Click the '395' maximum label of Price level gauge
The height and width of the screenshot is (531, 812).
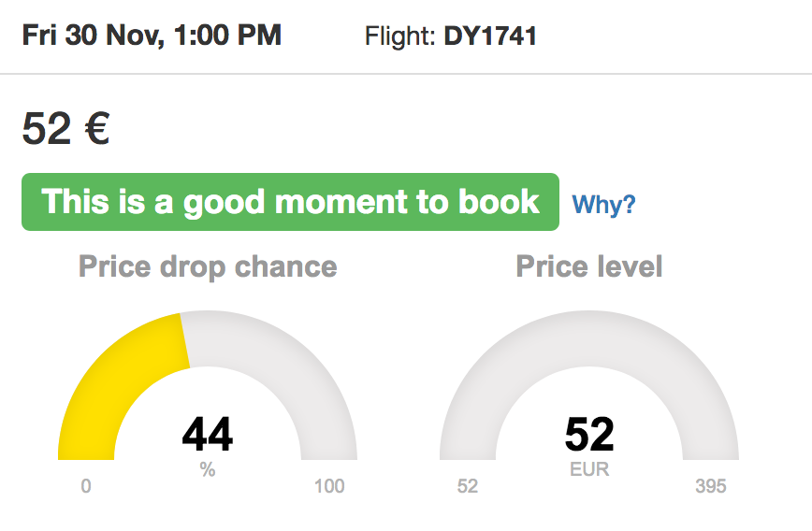point(711,486)
